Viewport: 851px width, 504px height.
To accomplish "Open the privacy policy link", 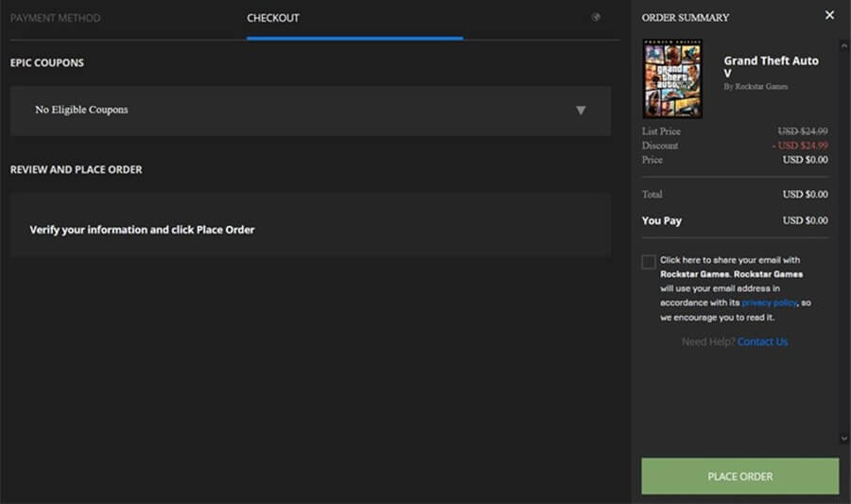I will [769, 303].
